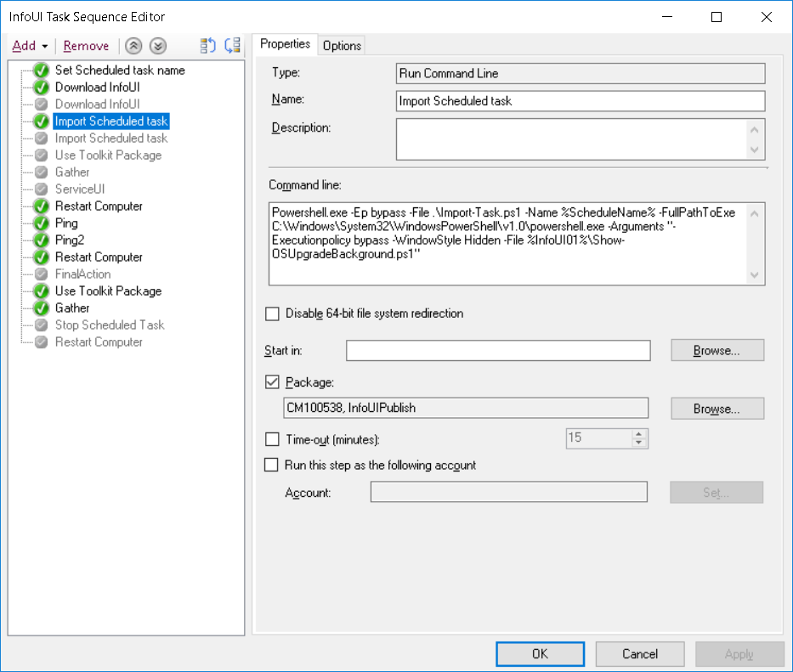Click green icon of enabled Gather step
This screenshot has height=672, width=793.
tap(42, 308)
